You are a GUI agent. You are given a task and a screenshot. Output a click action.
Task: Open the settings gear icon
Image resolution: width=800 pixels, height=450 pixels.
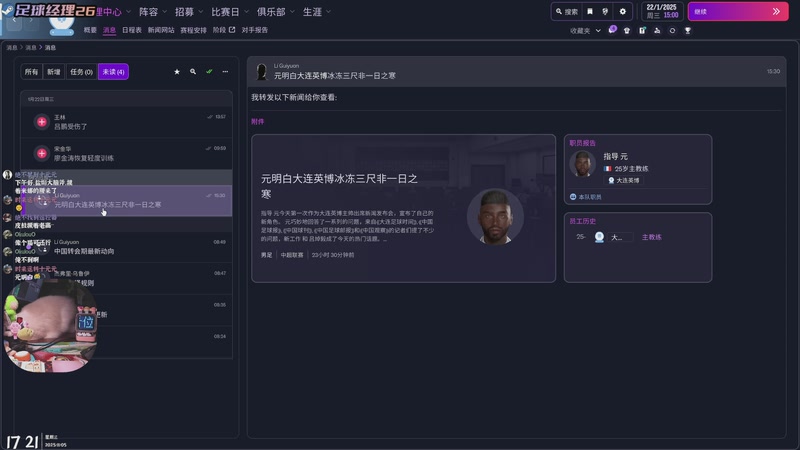pyautogui.click(x=622, y=11)
